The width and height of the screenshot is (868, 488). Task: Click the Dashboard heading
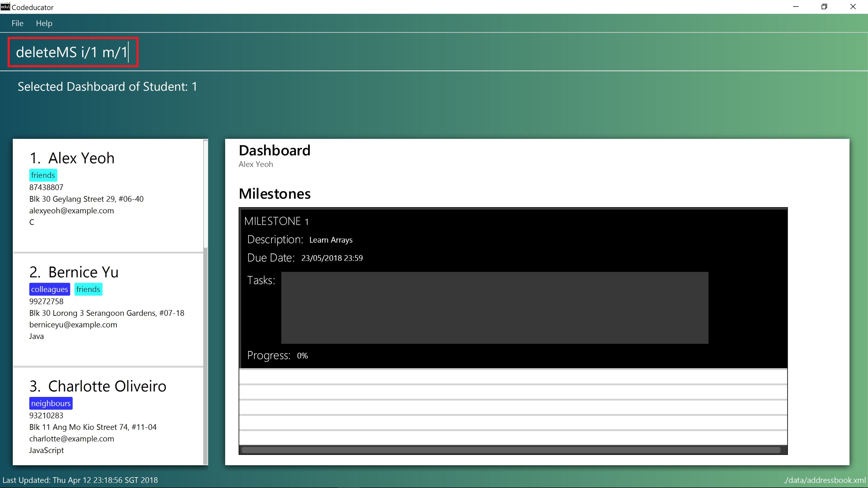pos(274,150)
